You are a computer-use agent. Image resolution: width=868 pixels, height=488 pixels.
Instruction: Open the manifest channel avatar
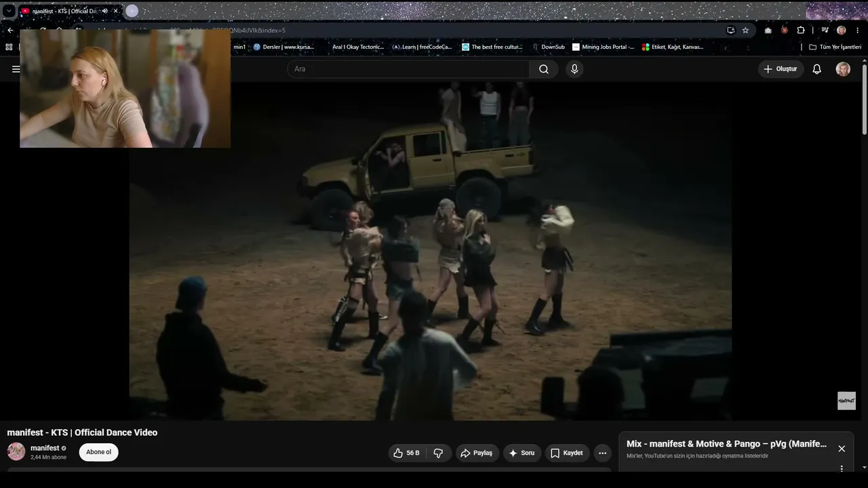[x=16, y=451]
